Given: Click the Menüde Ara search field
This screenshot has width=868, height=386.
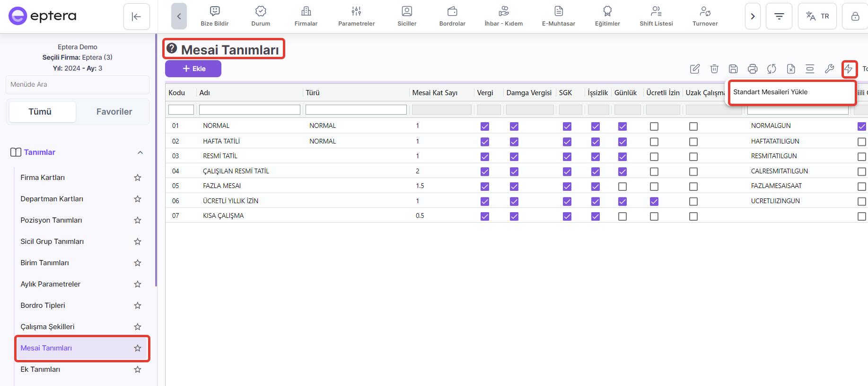Looking at the screenshot, I should tap(78, 84).
